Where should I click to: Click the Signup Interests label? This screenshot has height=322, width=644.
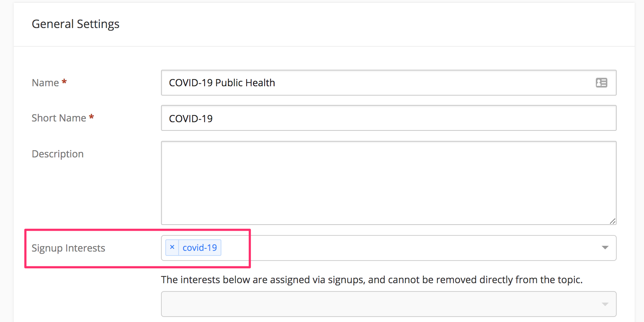(x=68, y=248)
